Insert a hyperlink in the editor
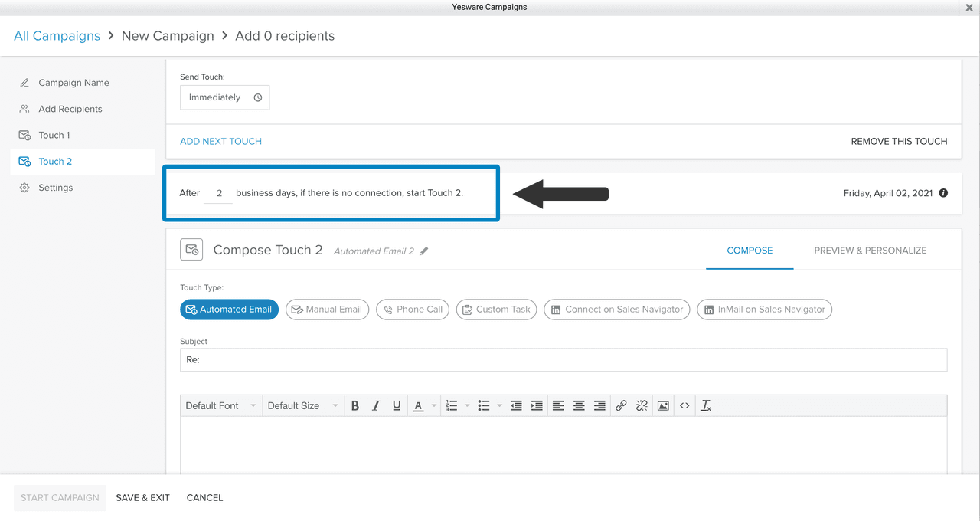This screenshot has width=980, height=521. 620,405
